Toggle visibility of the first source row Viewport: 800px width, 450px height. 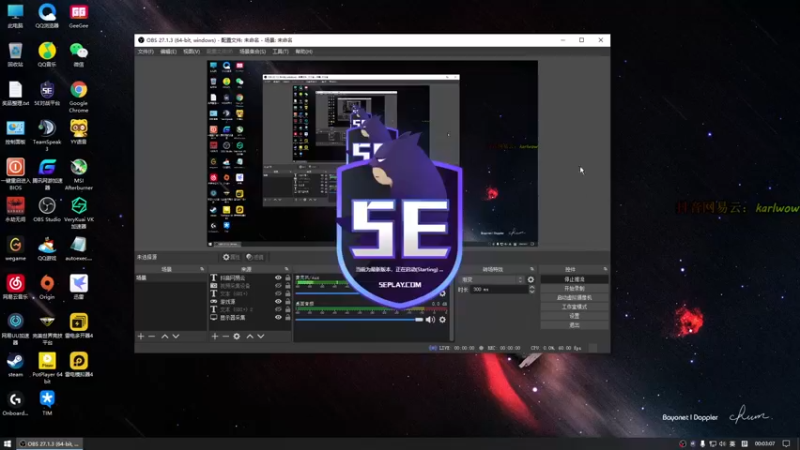(x=278, y=278)
